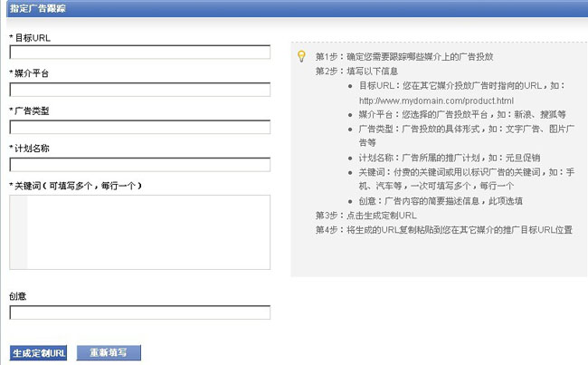The height and width of the screenshot is (365, 588).
Task: Click the * 计划名称 label
Action: point(29,149)
